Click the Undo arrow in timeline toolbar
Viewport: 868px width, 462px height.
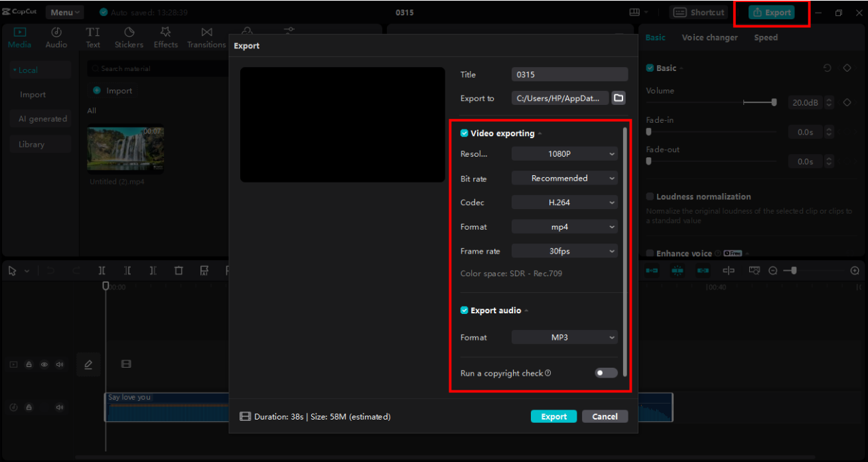(52, 271)
